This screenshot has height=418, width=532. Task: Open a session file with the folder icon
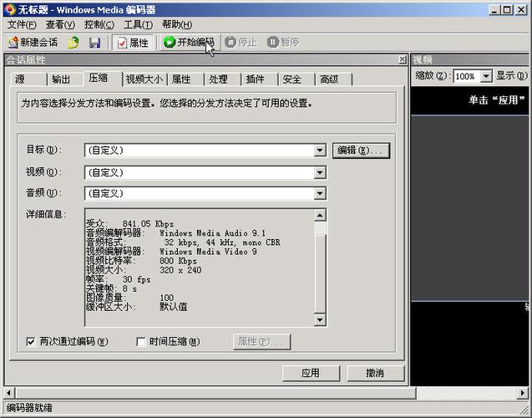pos(73,43)
